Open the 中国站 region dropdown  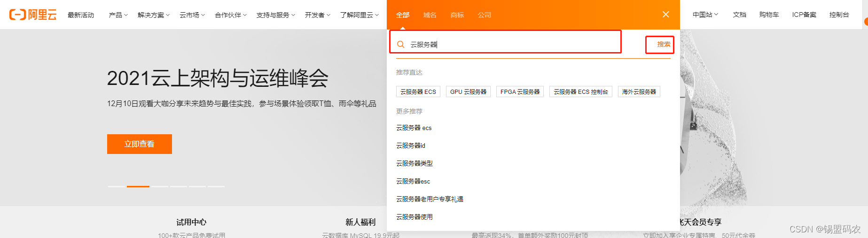coord(705,15)
